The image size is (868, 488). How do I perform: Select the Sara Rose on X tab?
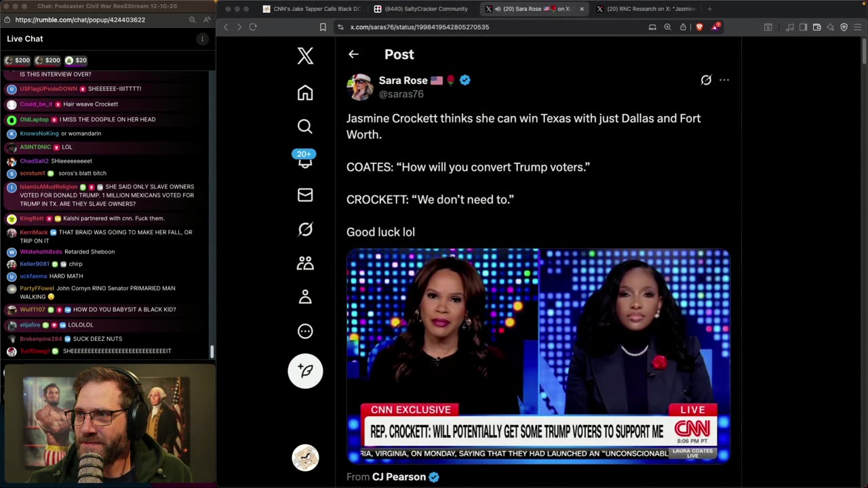click(x=534, y=9)
